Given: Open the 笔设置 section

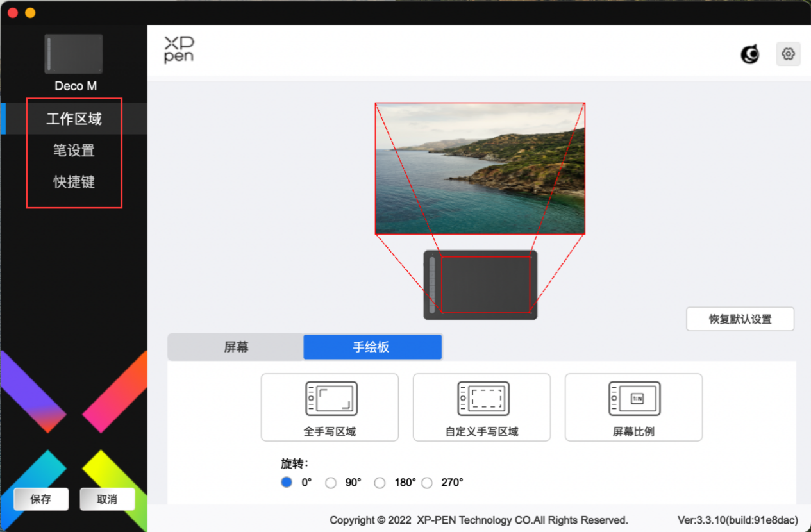Looking at the screenshot, I should [74, 151].
